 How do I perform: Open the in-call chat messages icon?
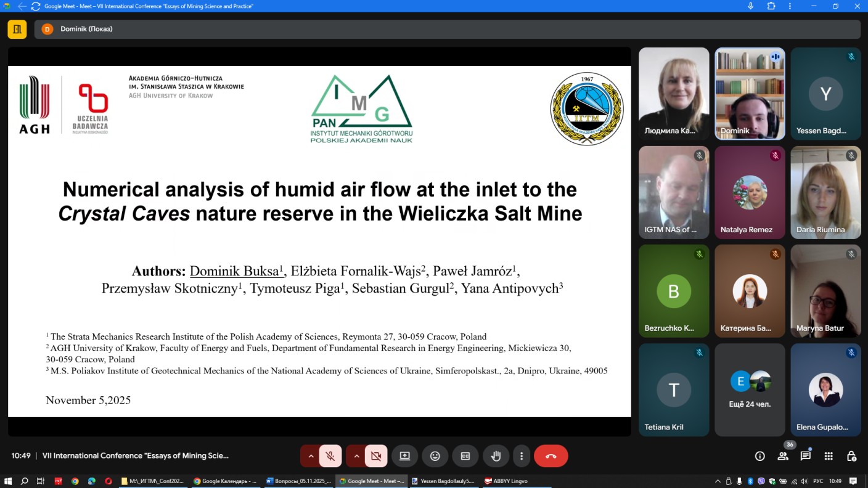(806, 456)
